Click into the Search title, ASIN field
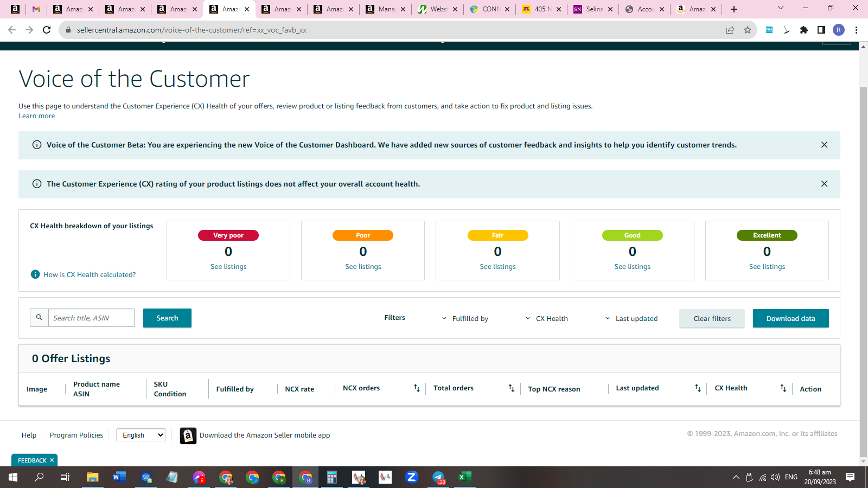868x488 pixels. (91, 318)
